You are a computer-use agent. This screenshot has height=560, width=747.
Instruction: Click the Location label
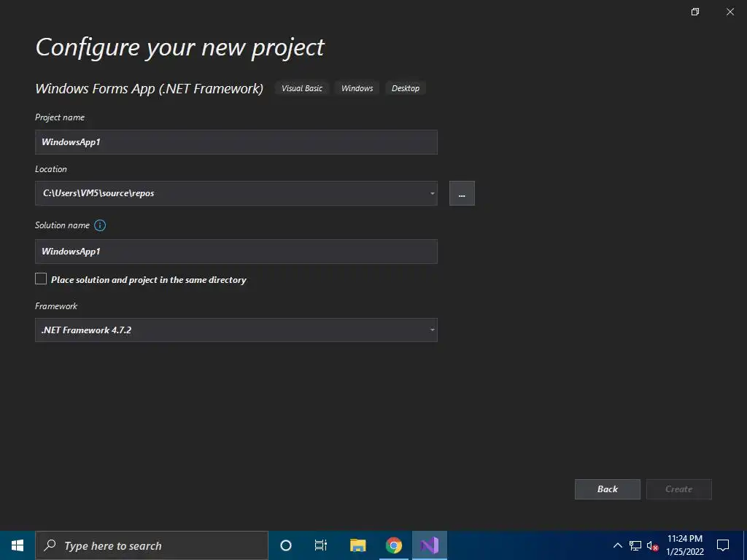point(51,169)
